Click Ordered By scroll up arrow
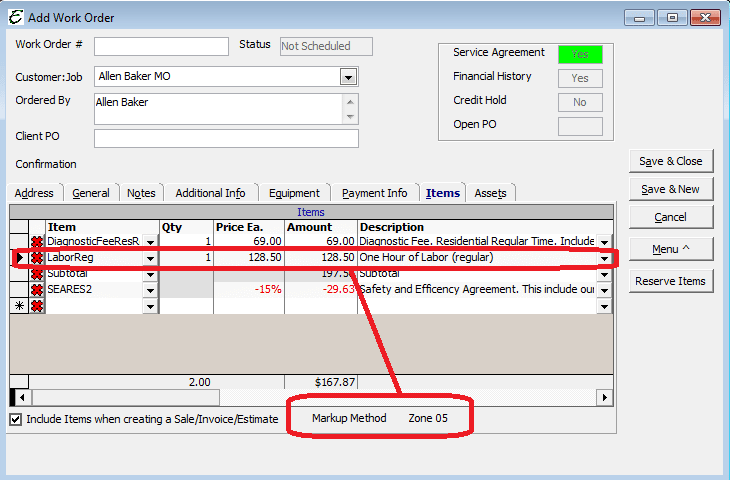The width and height of the screenshot is (730, 480). 351,101
